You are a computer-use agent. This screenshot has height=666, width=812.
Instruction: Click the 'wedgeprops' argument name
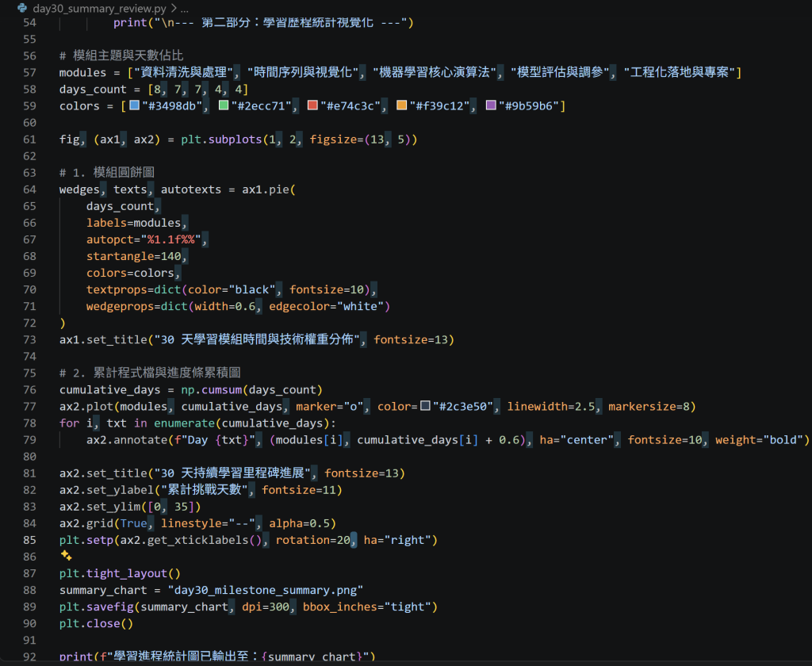point(120,307)
